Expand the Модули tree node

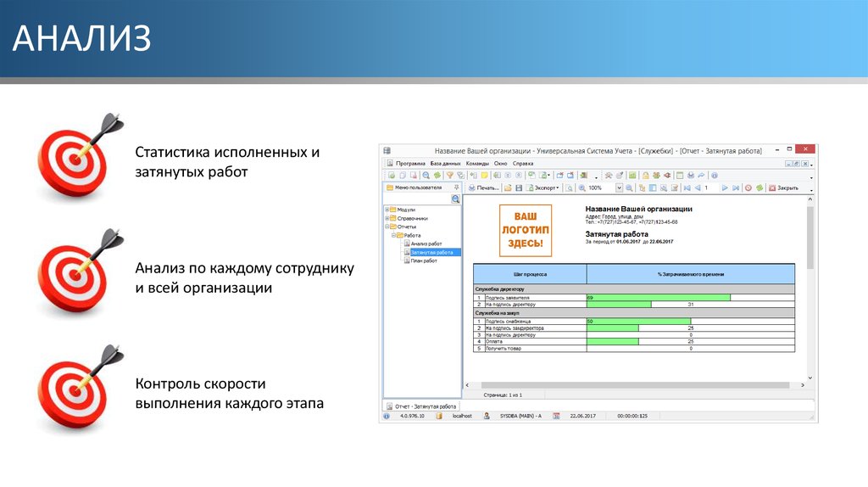point(387,210)
